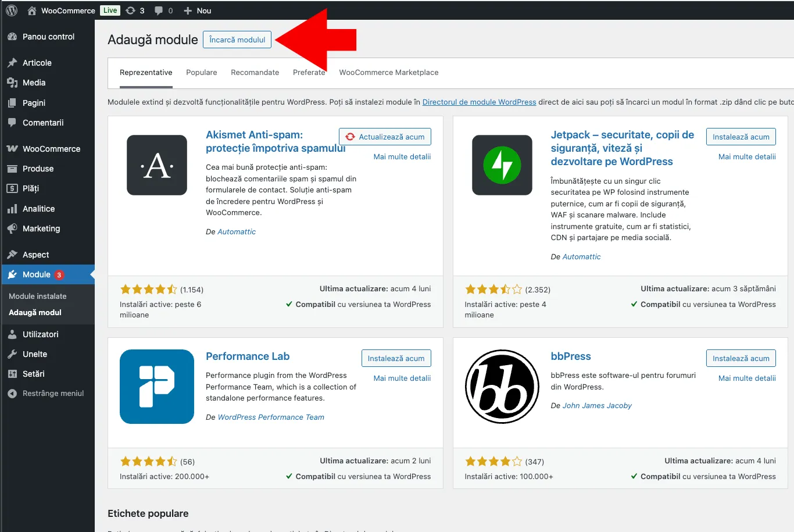Click Instalează acum for Jetpack

741,137
